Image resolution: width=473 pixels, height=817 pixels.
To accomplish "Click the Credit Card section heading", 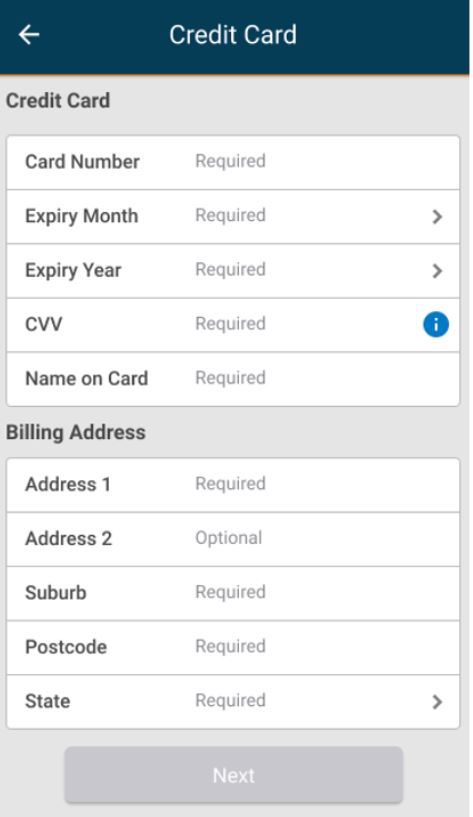I will click(x=58, y=101).
